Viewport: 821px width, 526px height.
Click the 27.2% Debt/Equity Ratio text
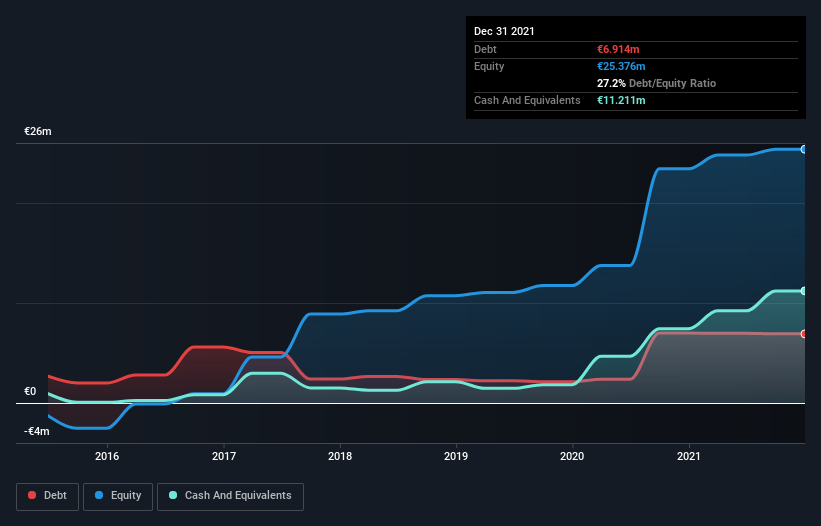[657, 83]
